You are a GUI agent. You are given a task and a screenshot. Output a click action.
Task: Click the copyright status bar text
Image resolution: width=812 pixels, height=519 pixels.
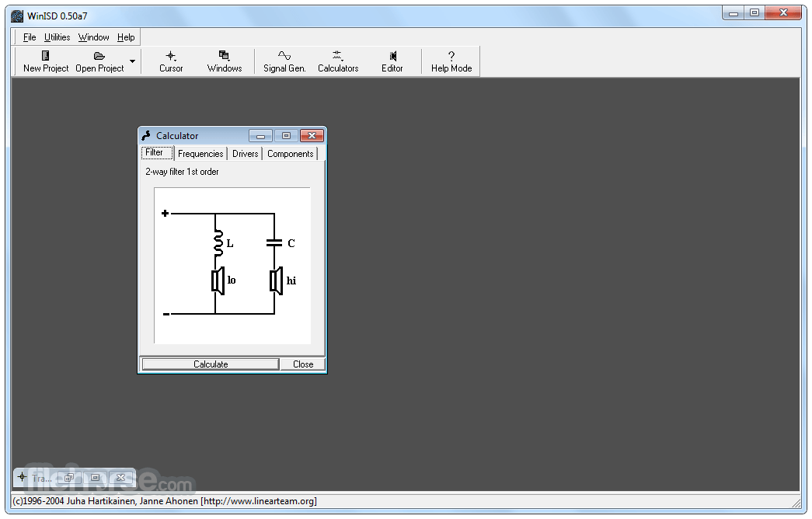pyautogui.click(x=165, y=501)
